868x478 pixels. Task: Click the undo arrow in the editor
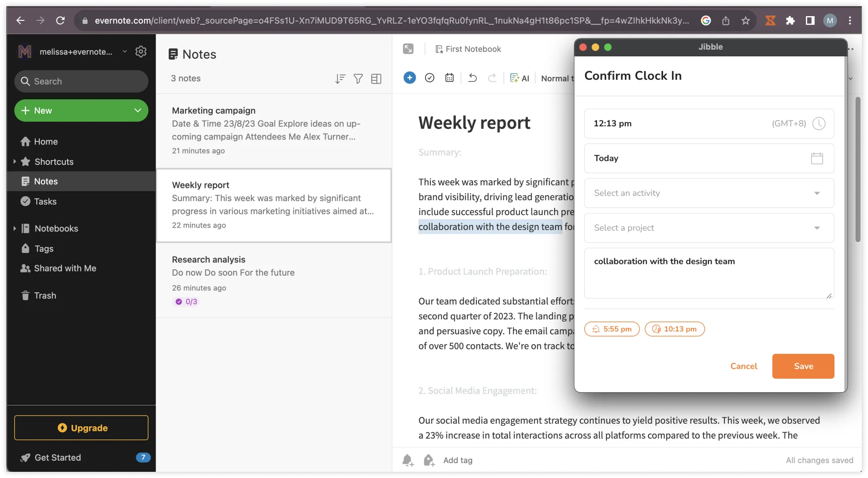point(472,78)
